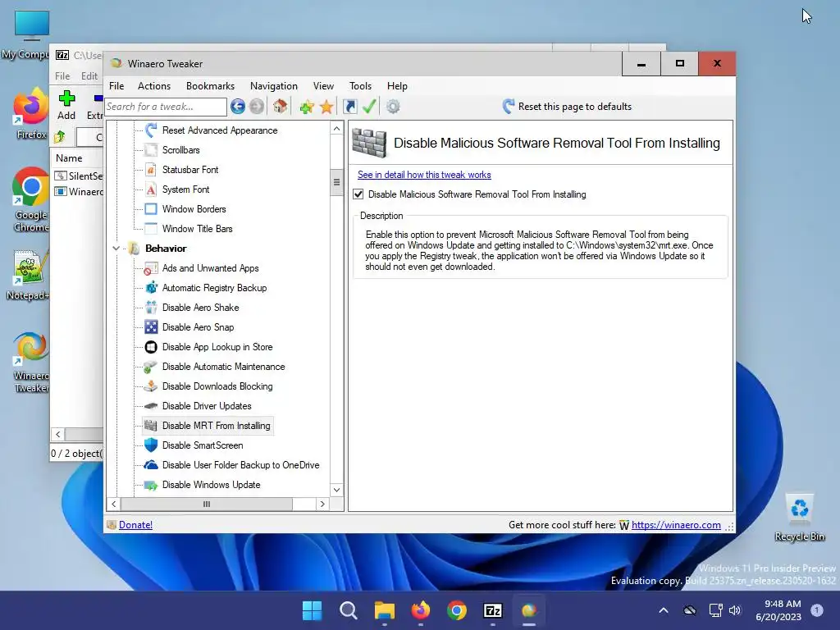Open the Actions menu
The width and height of the screenshot is (840, 630).
[154, 86]
